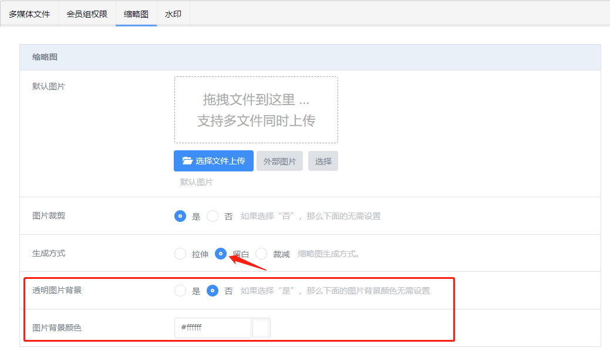
Task: Choose 否 for 图片裁剪
Action: 213,216
